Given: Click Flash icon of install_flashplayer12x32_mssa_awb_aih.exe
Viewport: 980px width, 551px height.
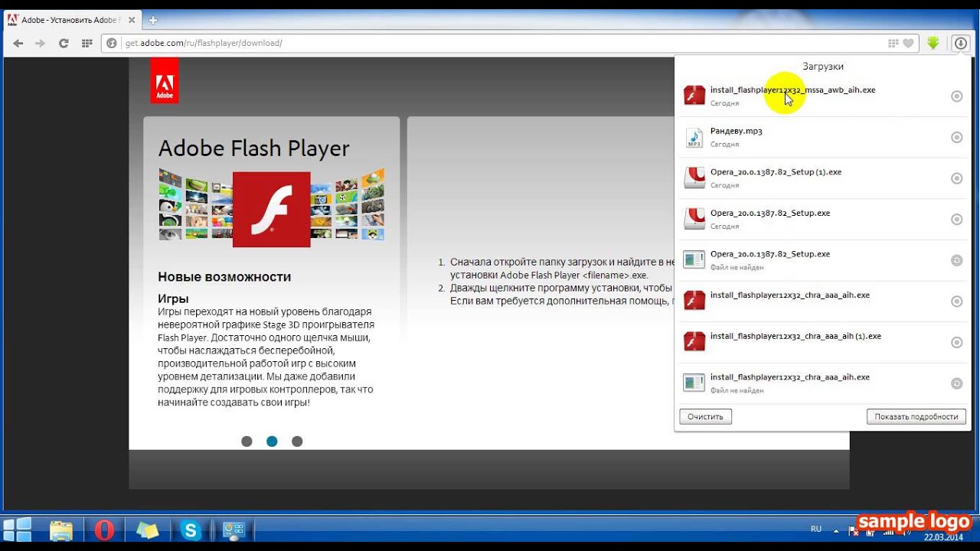Looking at the screenshot, I should point(694,96).
